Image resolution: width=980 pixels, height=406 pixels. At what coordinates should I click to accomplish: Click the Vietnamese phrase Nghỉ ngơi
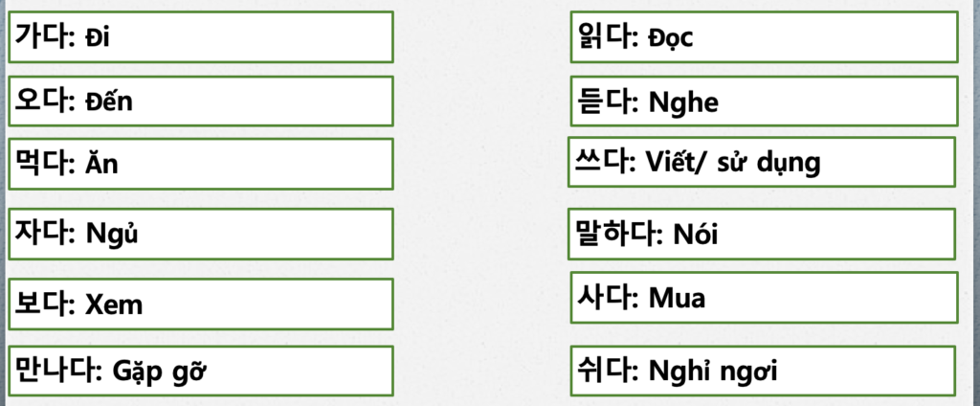click(713, 371)
